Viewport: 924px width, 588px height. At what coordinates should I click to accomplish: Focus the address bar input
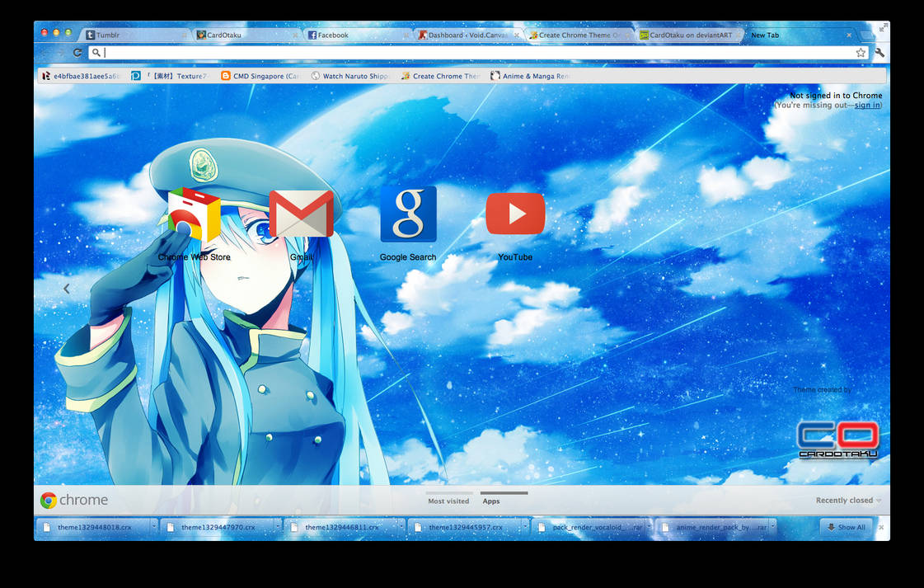(477, 53)
